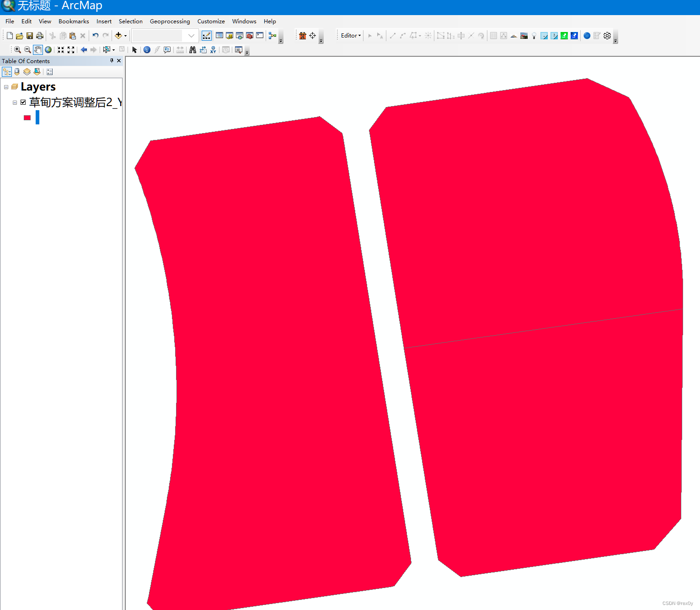The width and height of the screenshot is (700, 610).
Task: Open the viewer window tool
Action: [238, 50]
